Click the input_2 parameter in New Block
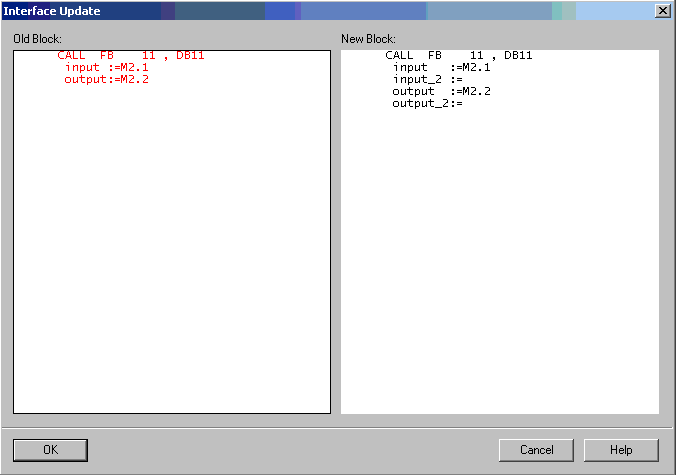676x475 pixels. pos(417,79)
